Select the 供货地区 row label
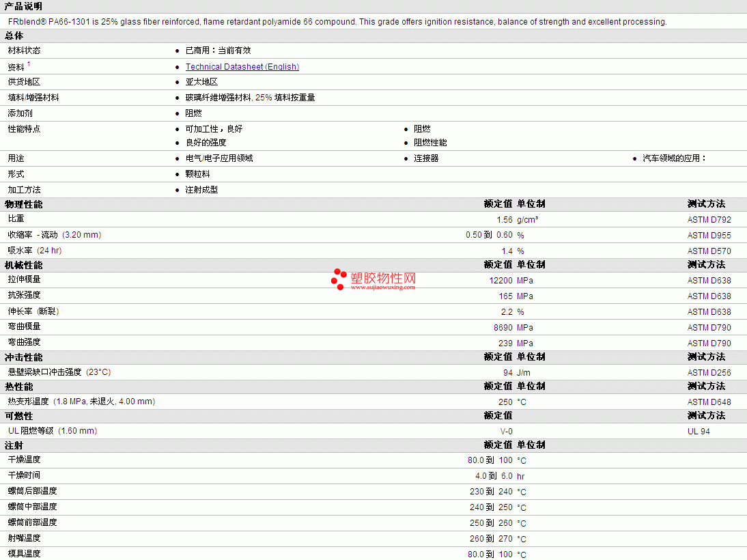Viewport: 747px width, 560px height. tap(25, 82)
